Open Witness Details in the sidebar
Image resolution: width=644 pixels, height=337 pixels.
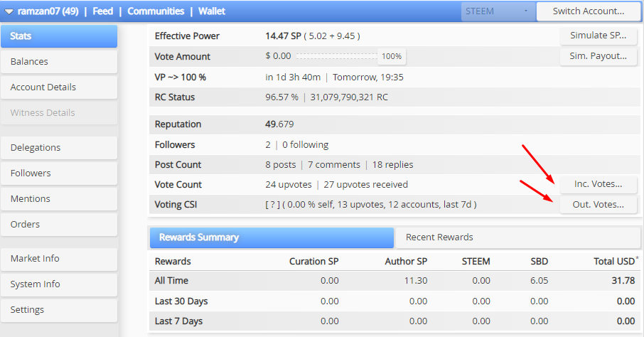coord(59,112)
